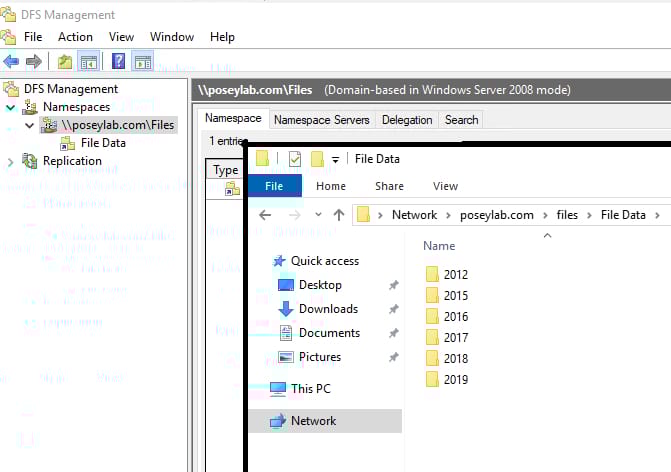Click the File Data folder icon in tree
This screenshot has width=671, height=472.
[x=67, y=143]
